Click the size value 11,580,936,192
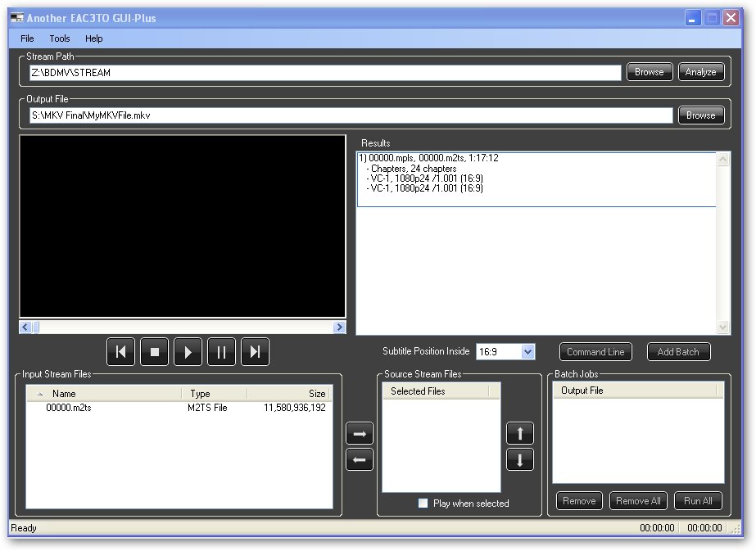 pos(295,408)
